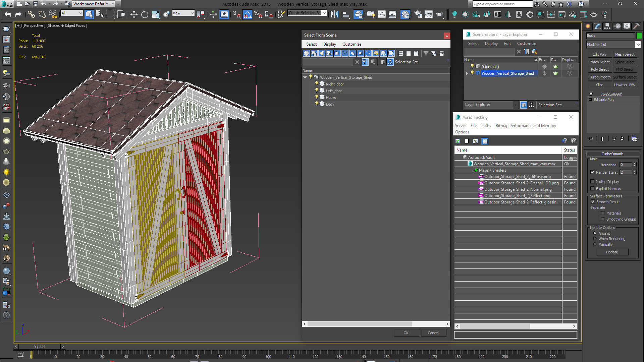This screenshot has height=362, width=644.
Task: Open the reference coordinate View dropdown
Action: pos(183,13)
